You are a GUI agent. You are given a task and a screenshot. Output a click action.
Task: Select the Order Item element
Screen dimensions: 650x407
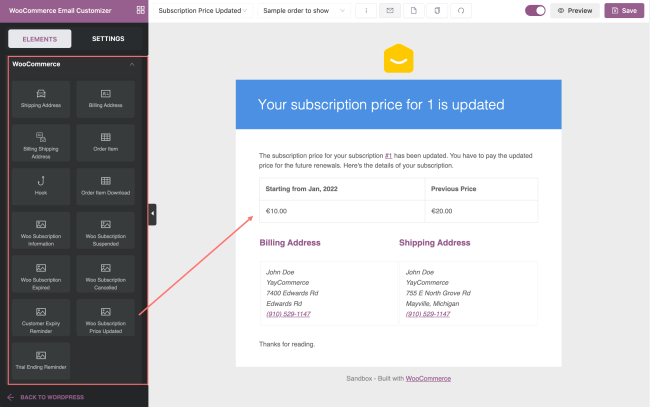coord(106,142)
